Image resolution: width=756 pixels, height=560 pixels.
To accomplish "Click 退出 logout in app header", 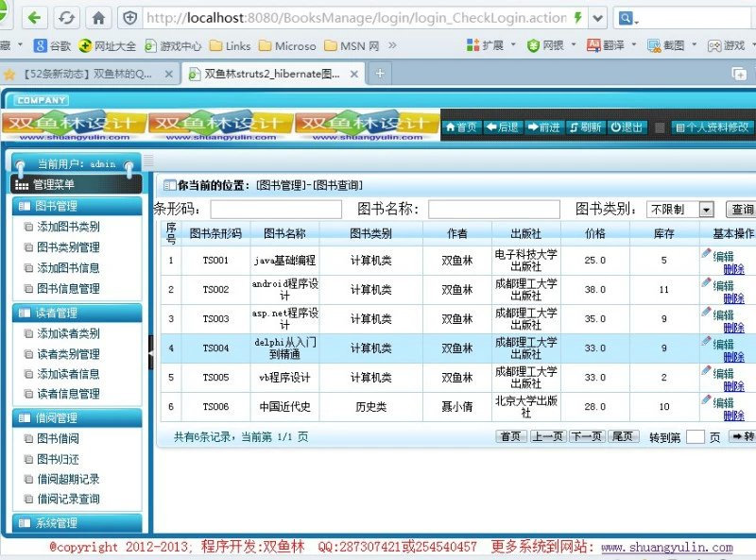I will click(x=627, y=127).
